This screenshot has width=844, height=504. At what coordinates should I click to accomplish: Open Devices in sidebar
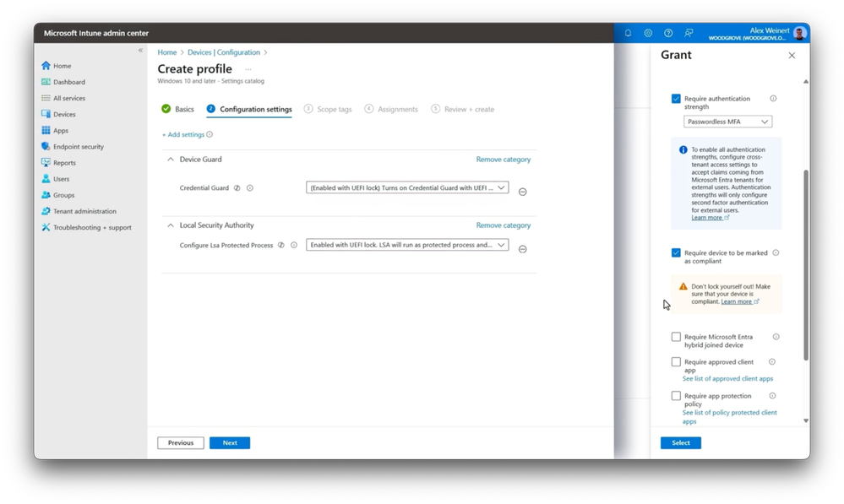64,114
